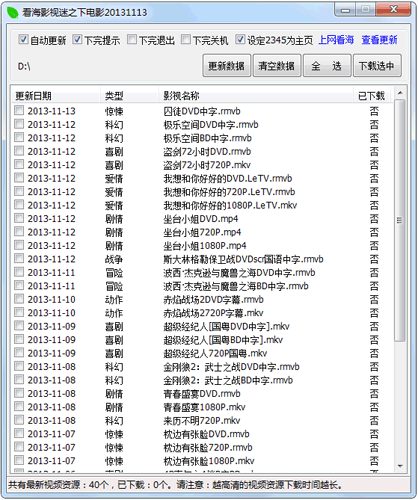The width and height of the screenshot is (418, 500).
Task: Sort by the 影视名称 column header
Action: [x=256, y=96]
